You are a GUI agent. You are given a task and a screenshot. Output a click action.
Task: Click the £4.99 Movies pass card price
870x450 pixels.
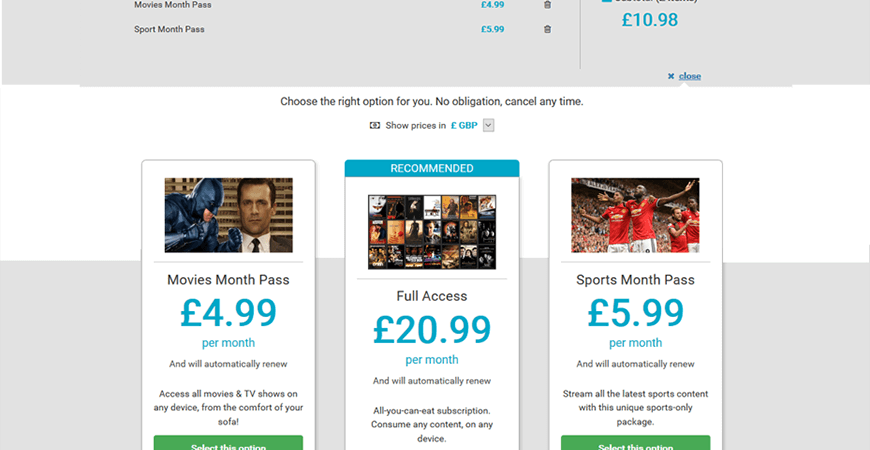[228, 313]
